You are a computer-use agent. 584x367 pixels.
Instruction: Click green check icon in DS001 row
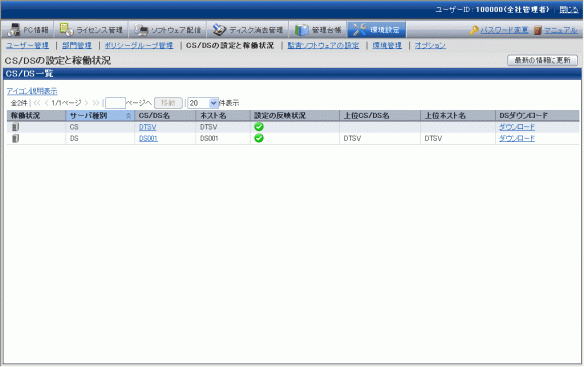pos(259,138)
